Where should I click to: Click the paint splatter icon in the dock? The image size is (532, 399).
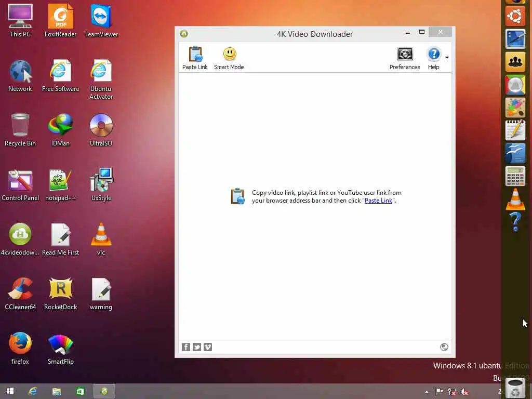coord(515,107)
